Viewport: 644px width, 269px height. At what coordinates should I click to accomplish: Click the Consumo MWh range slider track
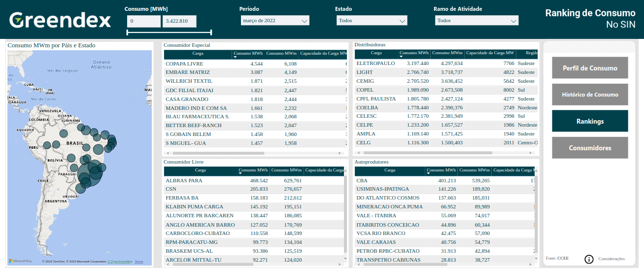click(169, 33)
